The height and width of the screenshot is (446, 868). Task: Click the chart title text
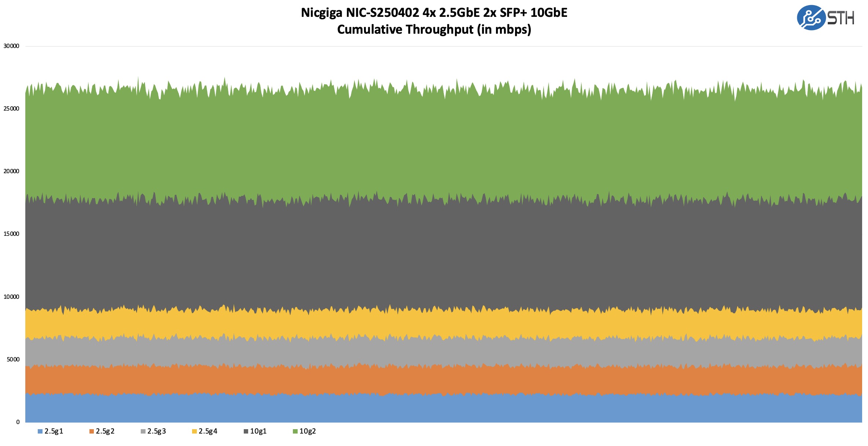434,13
